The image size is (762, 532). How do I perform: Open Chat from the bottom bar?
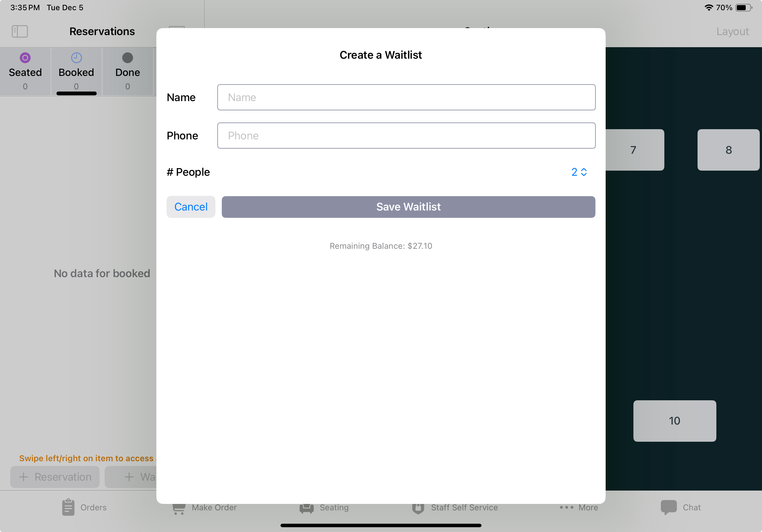(x=669, y=507)
